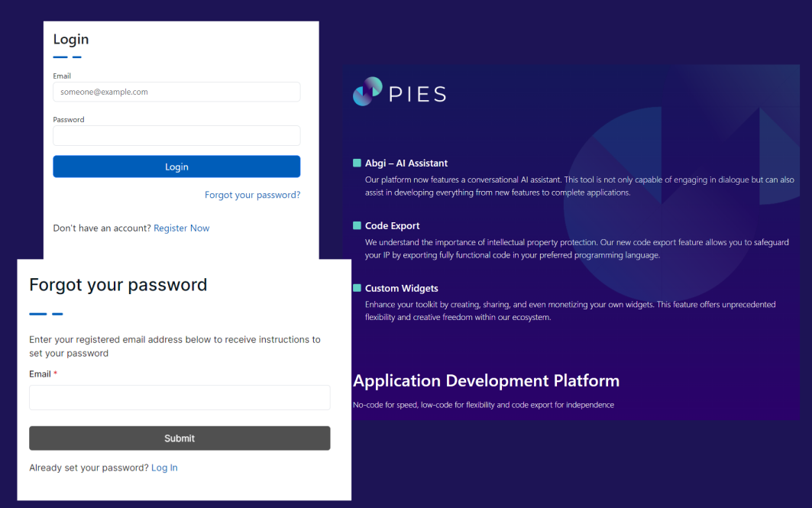
Task: Click the Register Now link
Action: tap(181, 228)
